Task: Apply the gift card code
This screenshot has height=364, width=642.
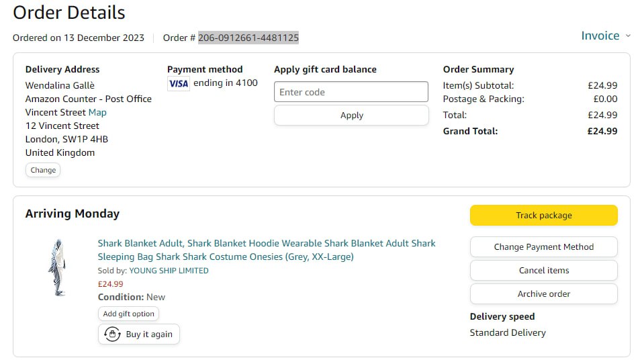Action: (351, 115)
